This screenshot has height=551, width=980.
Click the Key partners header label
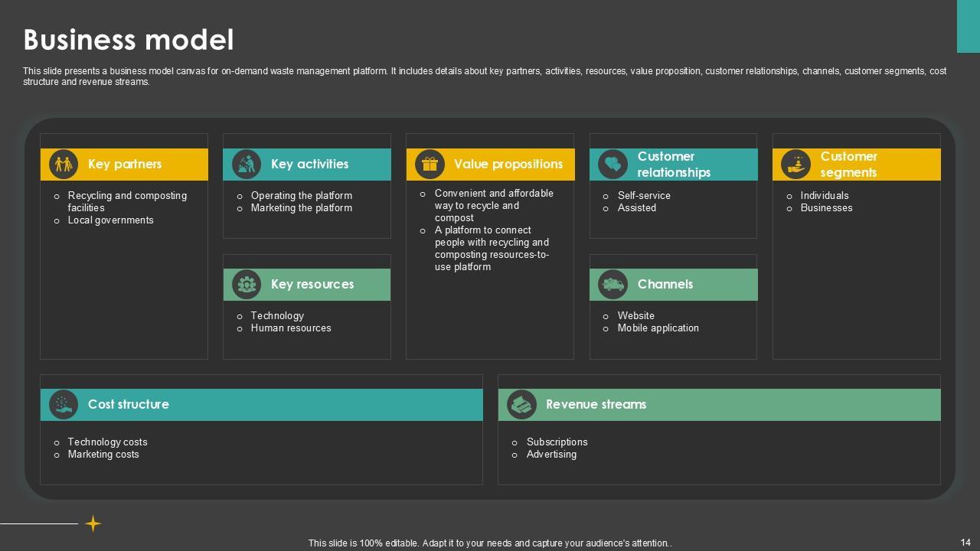(x=125, y=165)
